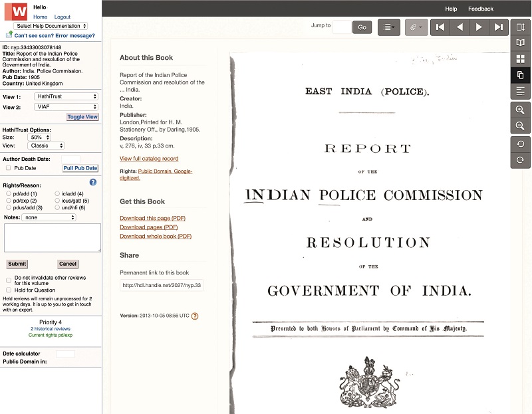The width and height of the screenshot is (532, 414).
Task: Zoom in on the scanned page
Action: (521, 110)
